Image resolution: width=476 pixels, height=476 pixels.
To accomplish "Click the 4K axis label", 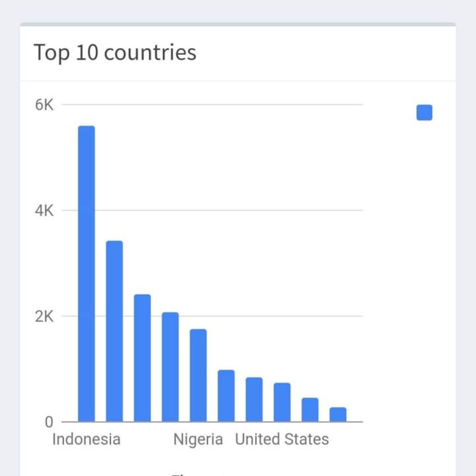I will pyautogui.click(x=44, y=211).
